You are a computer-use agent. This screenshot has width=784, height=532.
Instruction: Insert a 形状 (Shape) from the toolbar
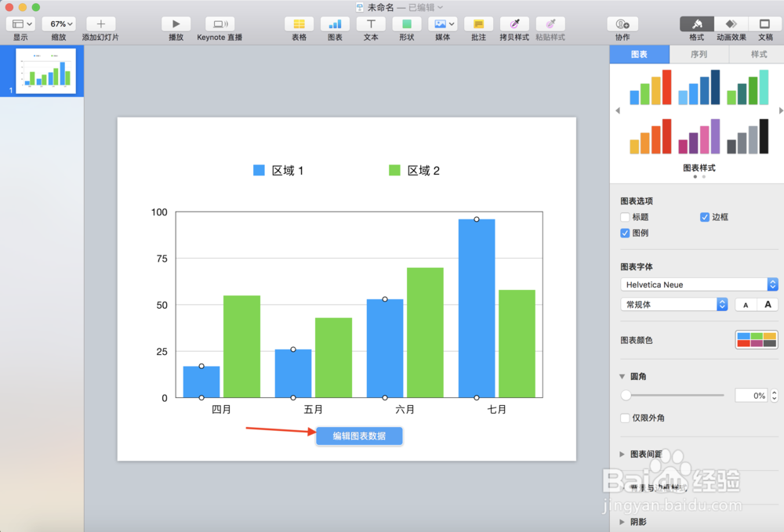tap(406, 24)
